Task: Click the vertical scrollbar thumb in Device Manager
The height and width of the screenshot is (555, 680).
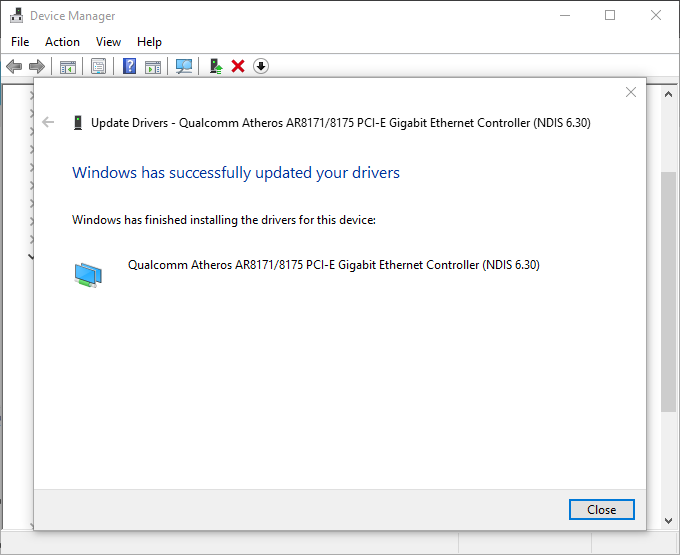Action: pos(668,291)
